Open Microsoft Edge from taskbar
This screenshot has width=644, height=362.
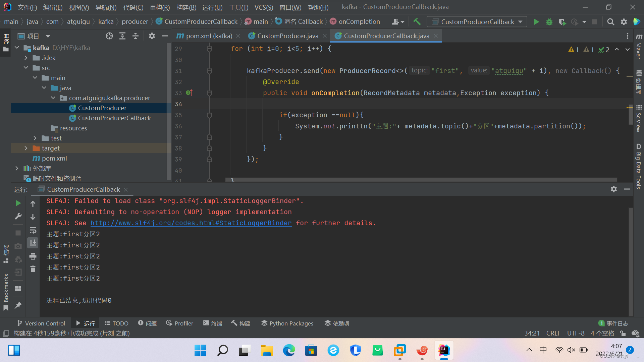tap(289, 350)
